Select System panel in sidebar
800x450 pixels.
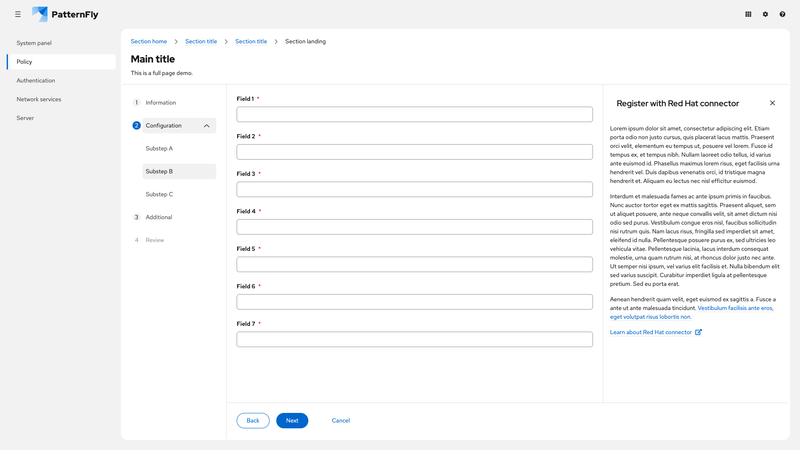[61, 43]
